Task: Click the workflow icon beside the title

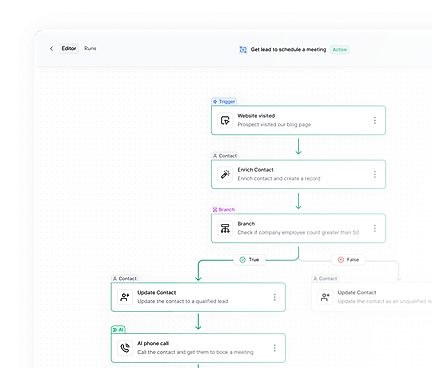Action: click(x=243, y=50)
